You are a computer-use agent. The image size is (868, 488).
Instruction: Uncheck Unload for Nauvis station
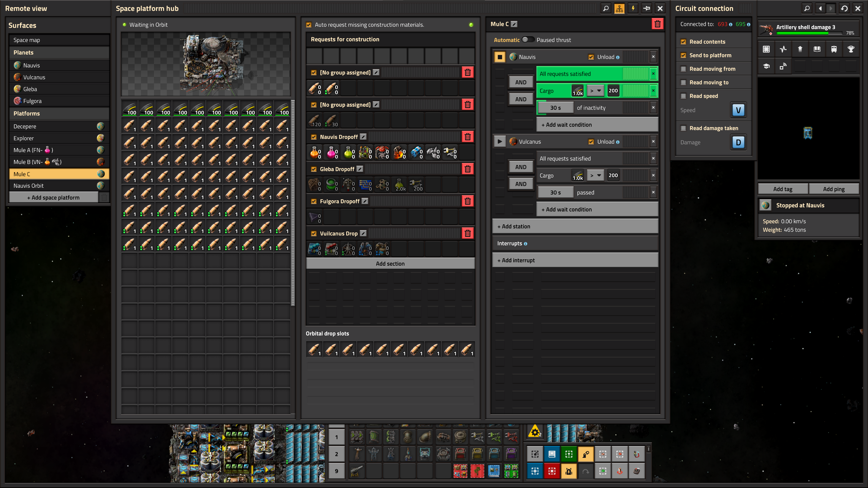point(591,57)
